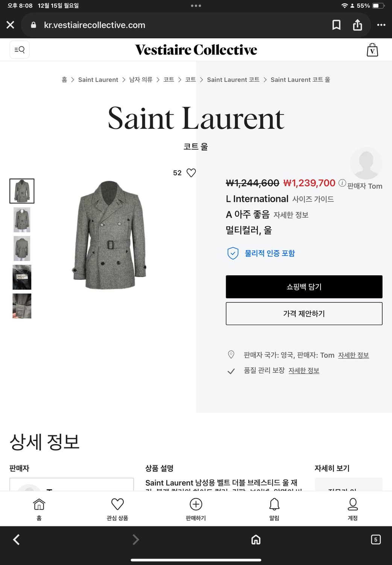This screenshot has width=392, height=565.
Task: Open the tab switcher showing 5 tabs
Action: [x=375, y=539]
